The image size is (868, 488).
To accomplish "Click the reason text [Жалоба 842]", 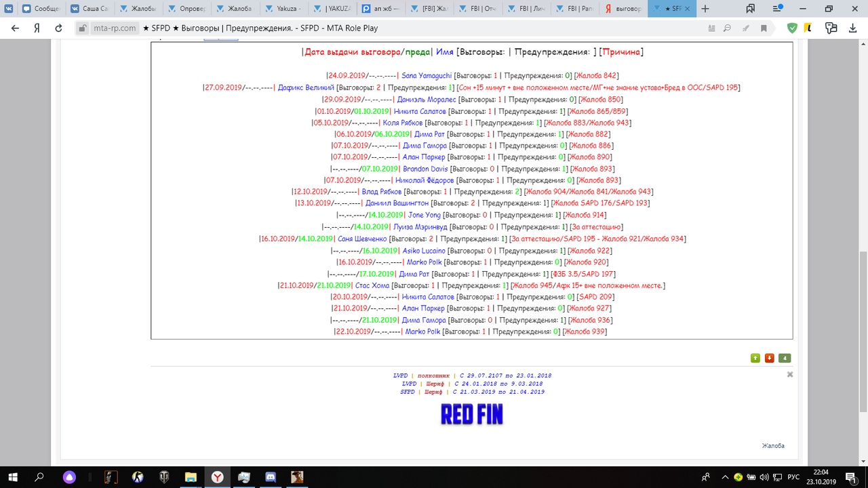I will pyautogui.click(x=596, y=76).
